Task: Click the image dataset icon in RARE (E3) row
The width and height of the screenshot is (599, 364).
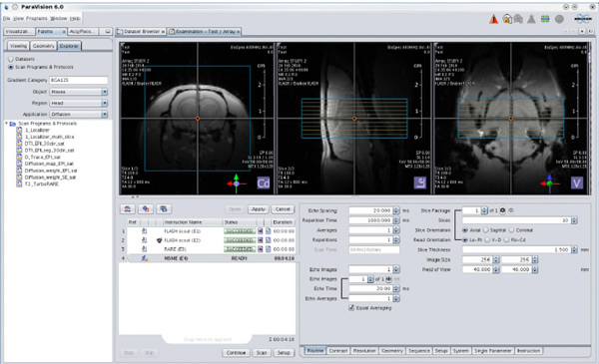Action: 261,249
